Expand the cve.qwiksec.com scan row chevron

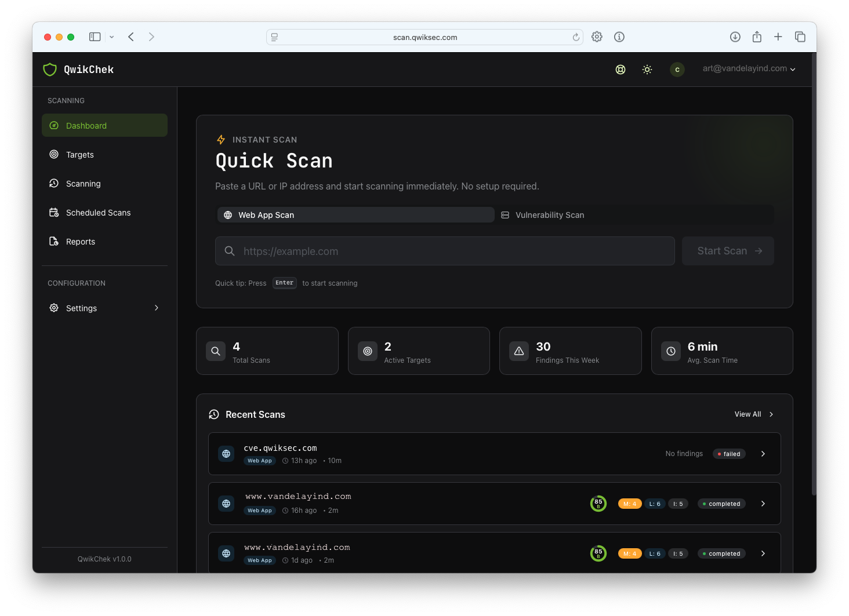pyautogui.click(x=763, y=454)
